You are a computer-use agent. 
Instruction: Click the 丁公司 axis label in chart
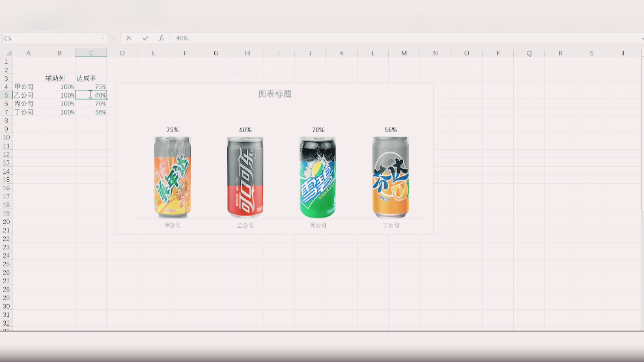tap(391, 225)
